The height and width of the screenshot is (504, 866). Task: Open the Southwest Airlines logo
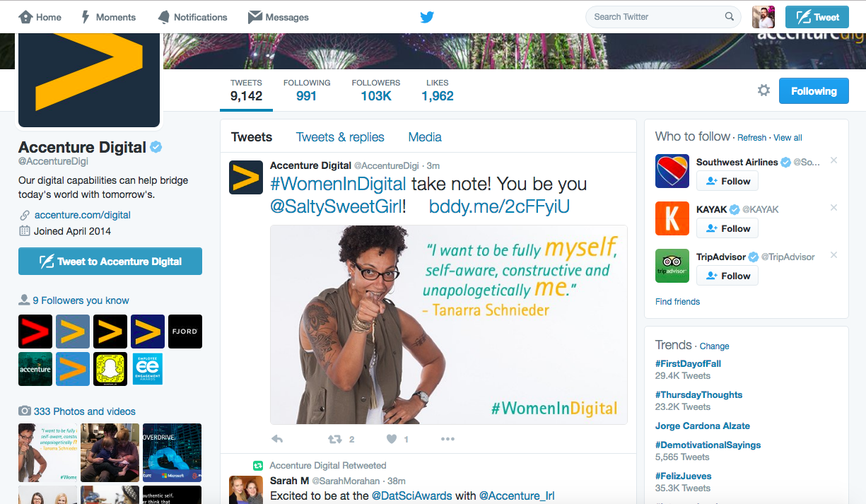672,171
